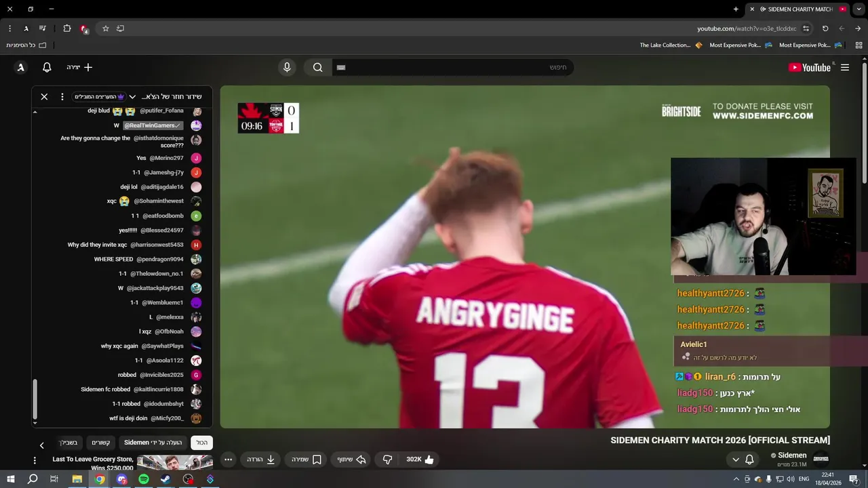Select the 'הועלה על ידי Sidemen' chip

[153, 443]
